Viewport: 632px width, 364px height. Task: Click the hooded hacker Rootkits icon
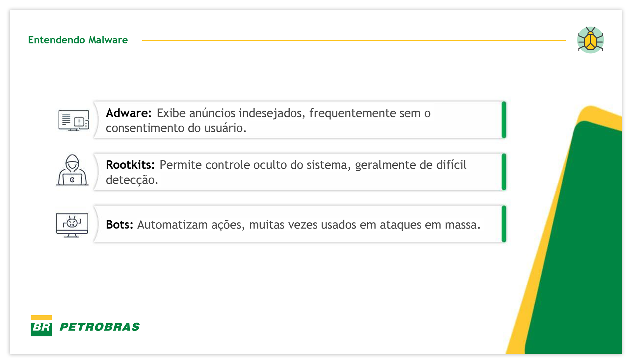tap(72, 170)
